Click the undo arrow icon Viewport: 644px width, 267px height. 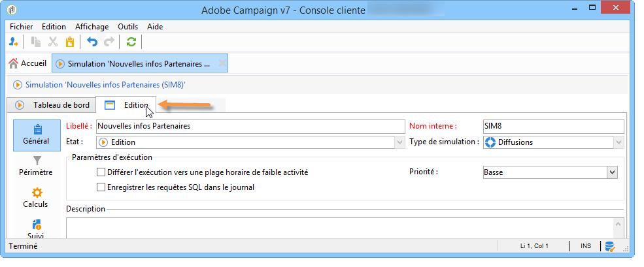point(92,42)
